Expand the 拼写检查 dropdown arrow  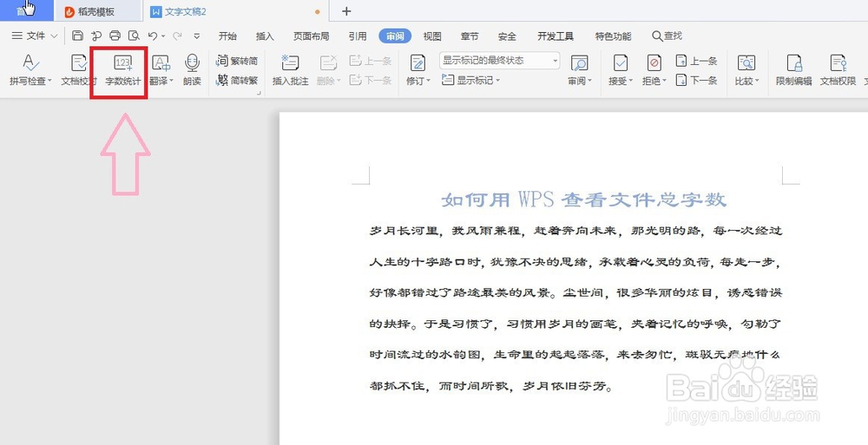pyautogui.click(x=49, y=81)
